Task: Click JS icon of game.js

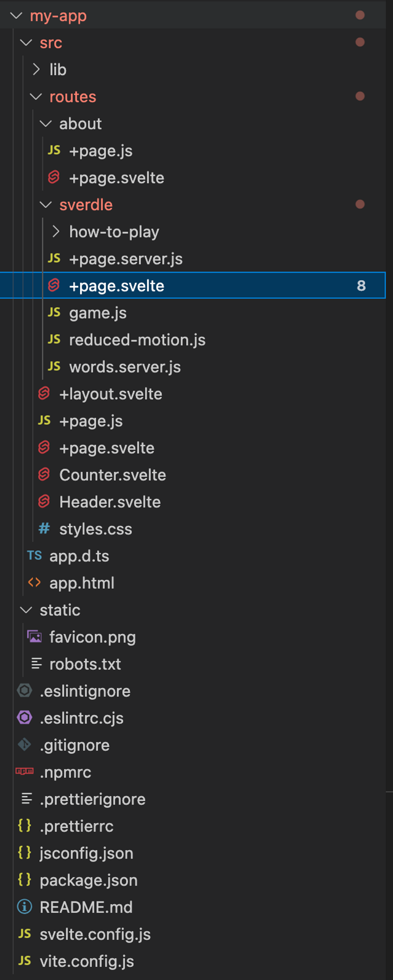Action: pyautogui.click(x=54, y=313)
